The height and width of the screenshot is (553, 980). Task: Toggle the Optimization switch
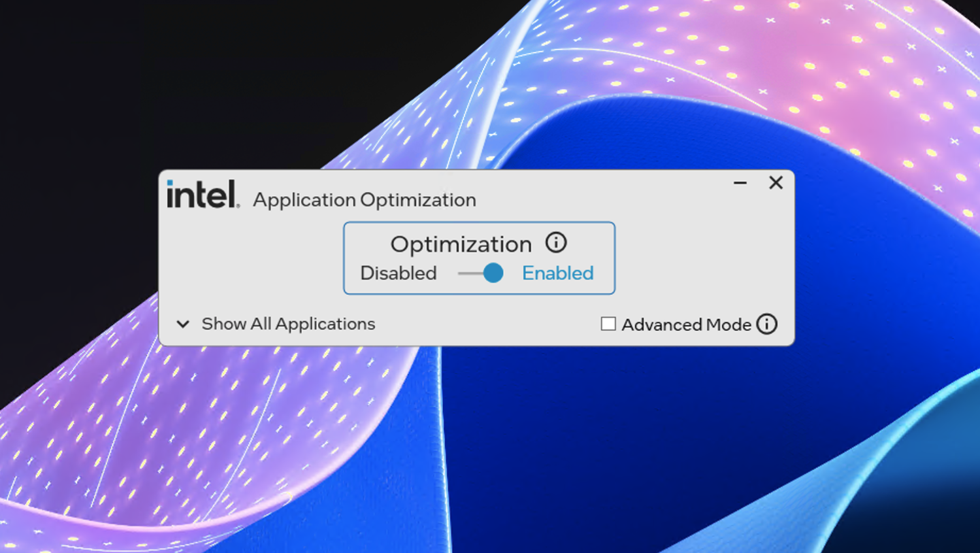pos(482,273)
